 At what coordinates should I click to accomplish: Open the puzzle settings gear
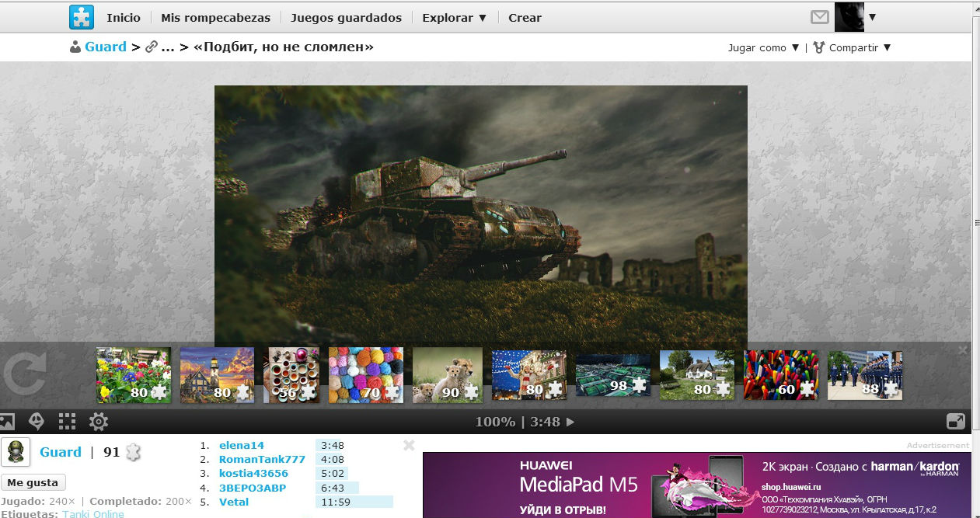pos(99,422)
